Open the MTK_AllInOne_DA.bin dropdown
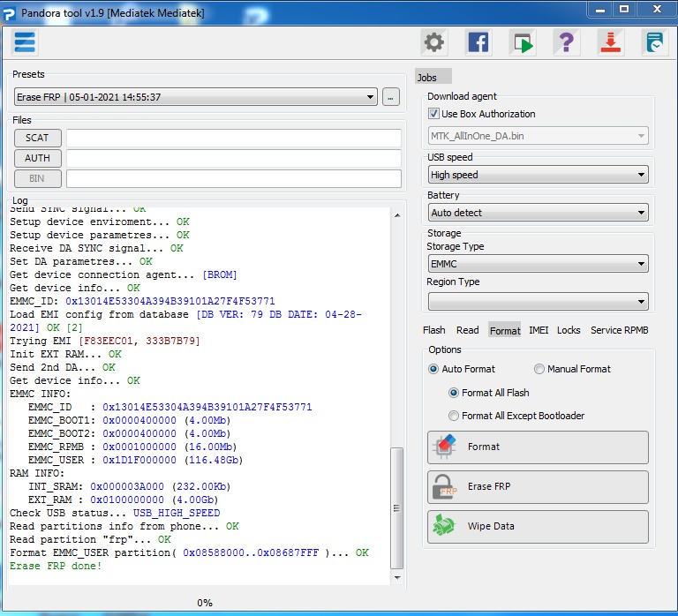This screenshot has height=616, width=678. (538, 136)
